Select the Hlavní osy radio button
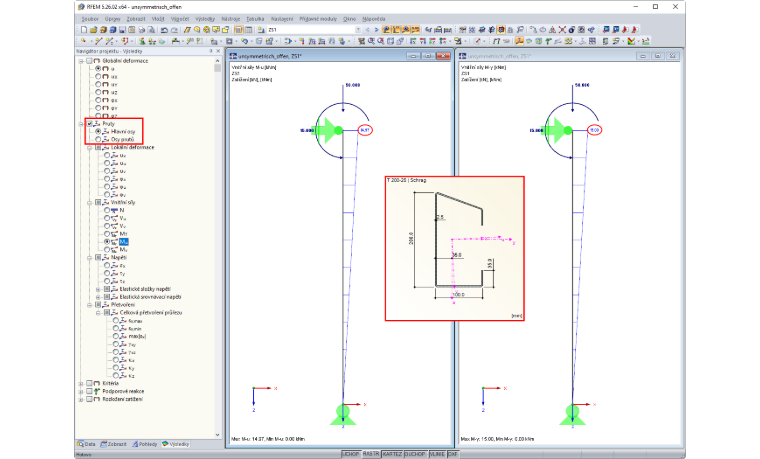This screenshot has height=459, width=760. 98,132
